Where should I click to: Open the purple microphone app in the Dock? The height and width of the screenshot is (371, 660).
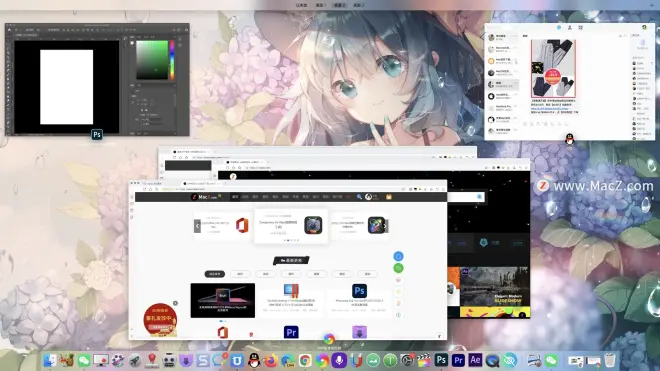pyautogui.click(x=339, y=360)
